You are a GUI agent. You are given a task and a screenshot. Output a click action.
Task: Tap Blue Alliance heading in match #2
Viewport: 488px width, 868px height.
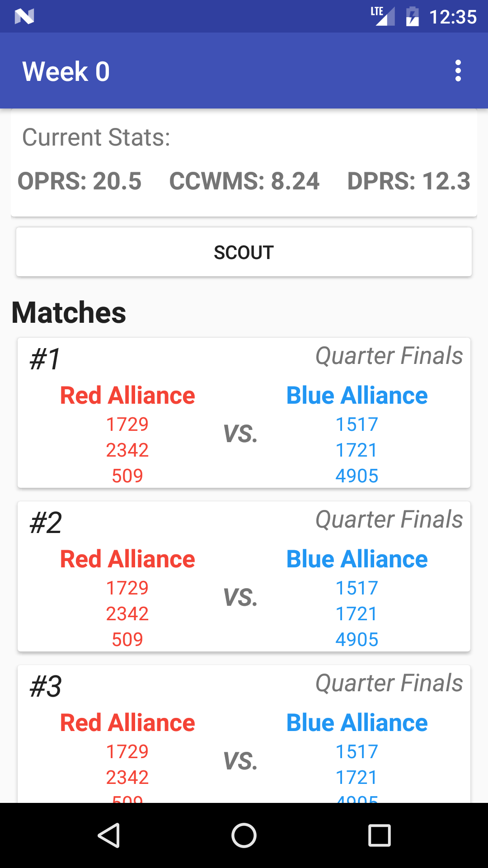click(357, 559)
